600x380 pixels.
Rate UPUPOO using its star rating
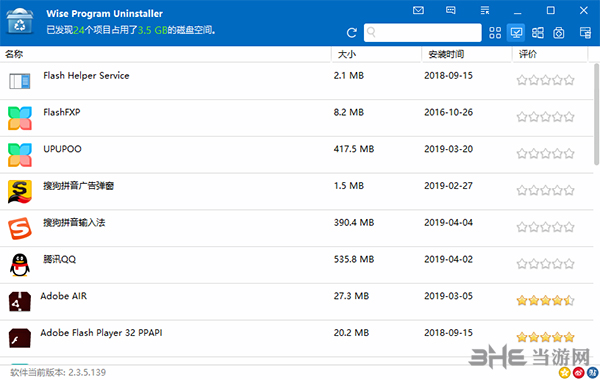click(x=545, y=153)
